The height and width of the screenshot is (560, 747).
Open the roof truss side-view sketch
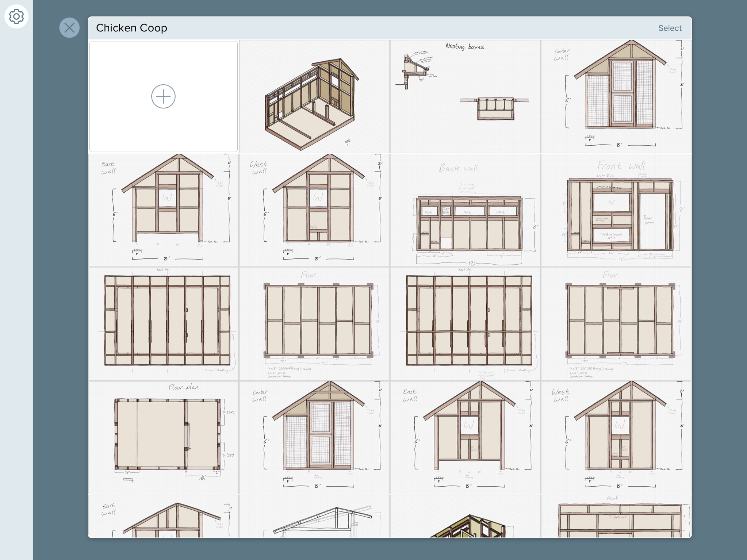(x=314, y=516)
